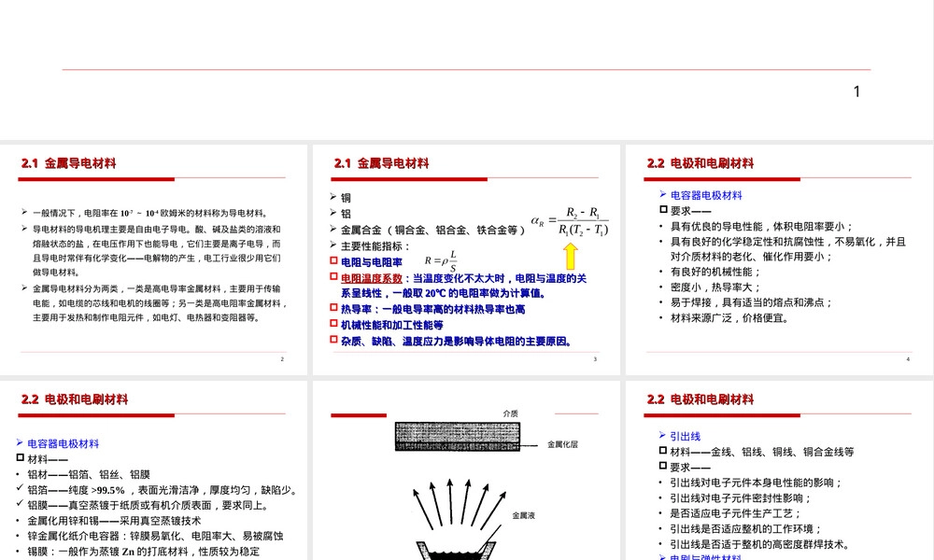Image resolution: width=934 pixels, height=560 pixels.
Task: Click the αR temperature coefficient formula
Action: [570, 221]
